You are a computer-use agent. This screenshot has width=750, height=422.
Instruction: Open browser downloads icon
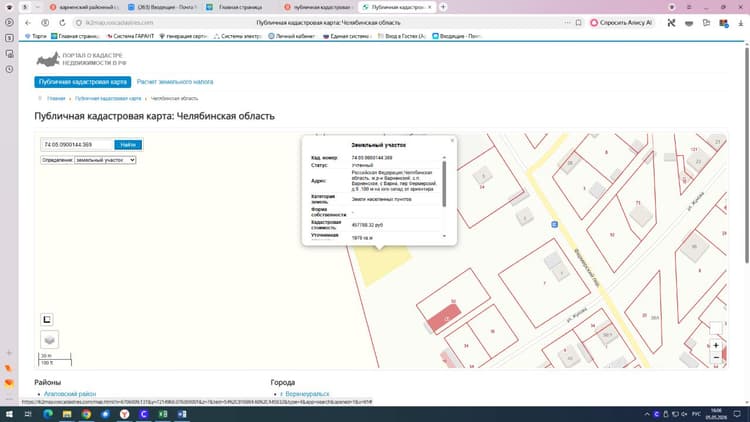(x=741, y=22)
